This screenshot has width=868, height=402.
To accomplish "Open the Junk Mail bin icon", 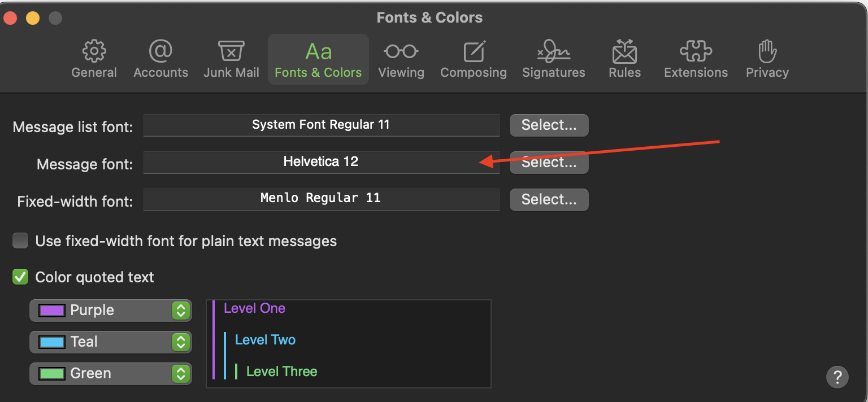I will [x=231, y=52].
